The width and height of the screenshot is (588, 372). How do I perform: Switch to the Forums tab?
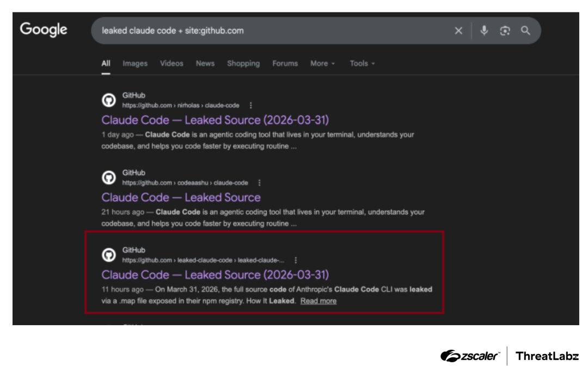(x=285, y=63)
